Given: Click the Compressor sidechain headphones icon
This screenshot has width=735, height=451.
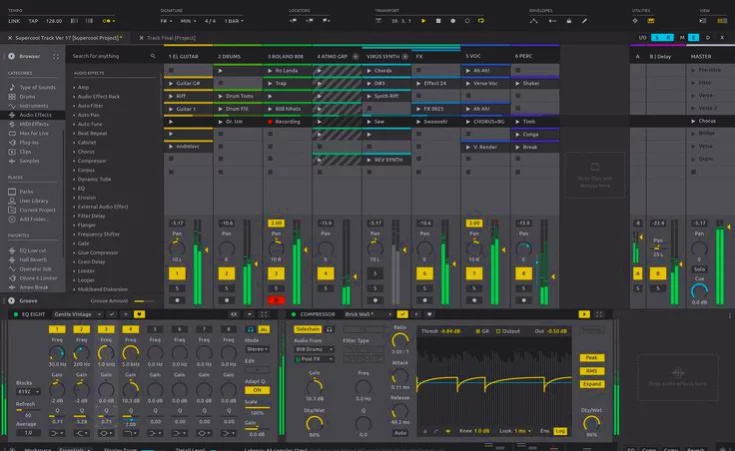Looking at the screenshot, I should coord(330,330).
